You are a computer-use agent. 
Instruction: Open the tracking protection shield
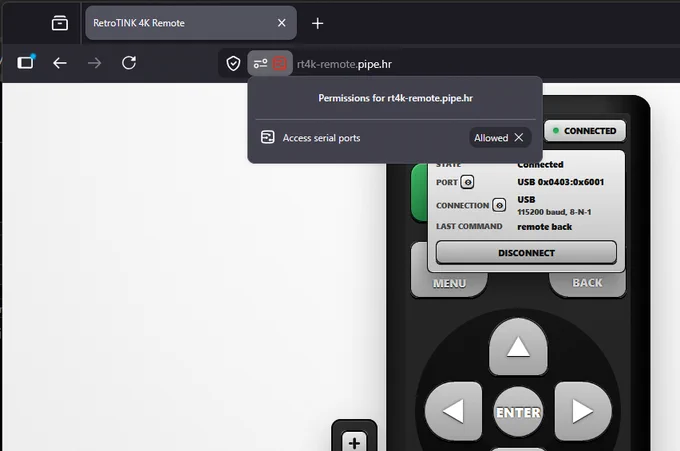click(233, 64)
